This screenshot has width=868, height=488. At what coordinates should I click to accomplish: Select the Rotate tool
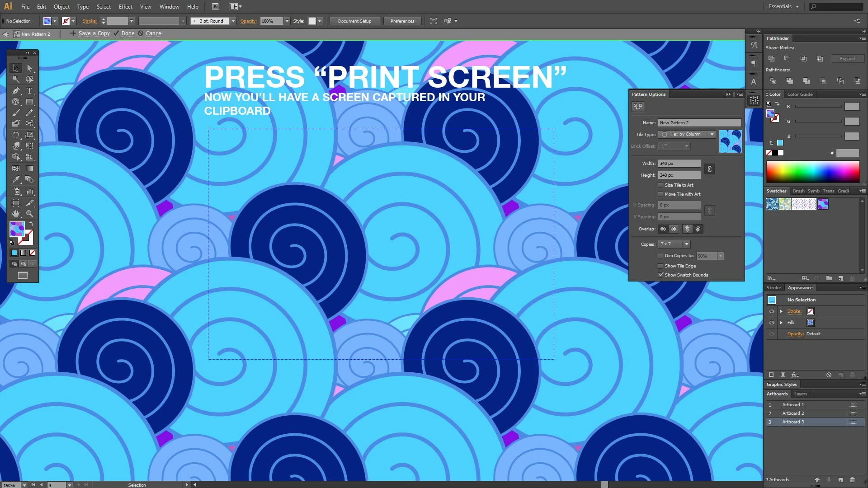(x=16, y=135)
